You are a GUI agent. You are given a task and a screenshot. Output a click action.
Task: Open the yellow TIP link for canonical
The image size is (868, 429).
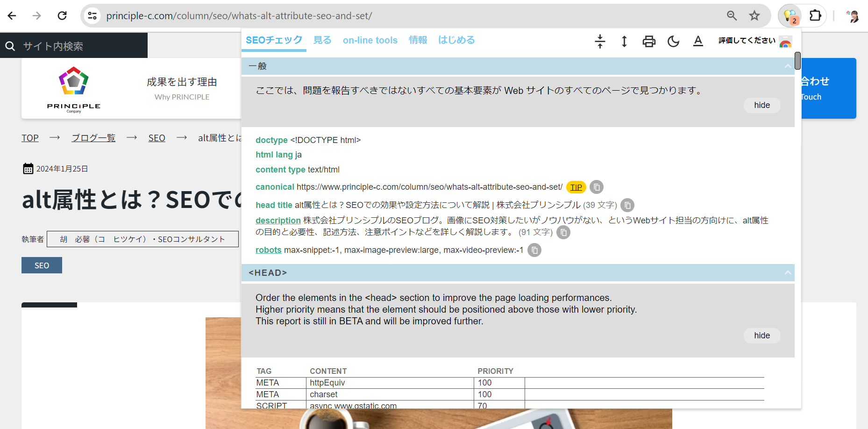coord(576,187)
